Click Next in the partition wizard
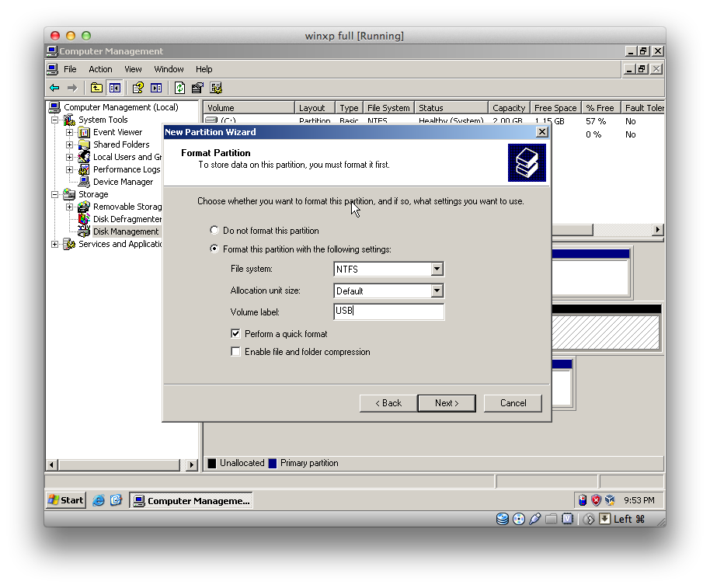This screenshot has width=710, height=588. pos(447,403)
